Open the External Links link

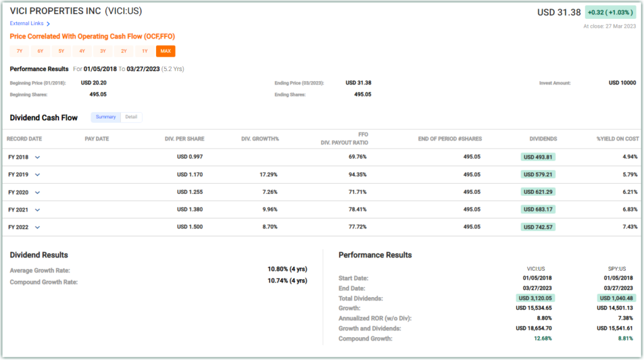pyautogui.click(x=26, y=23)
